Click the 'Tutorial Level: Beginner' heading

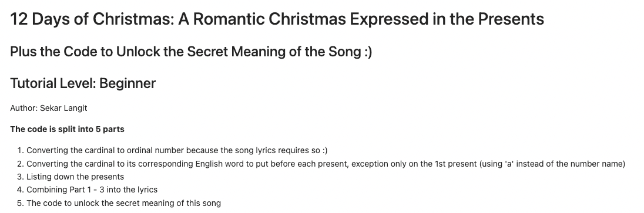(83, 83)
